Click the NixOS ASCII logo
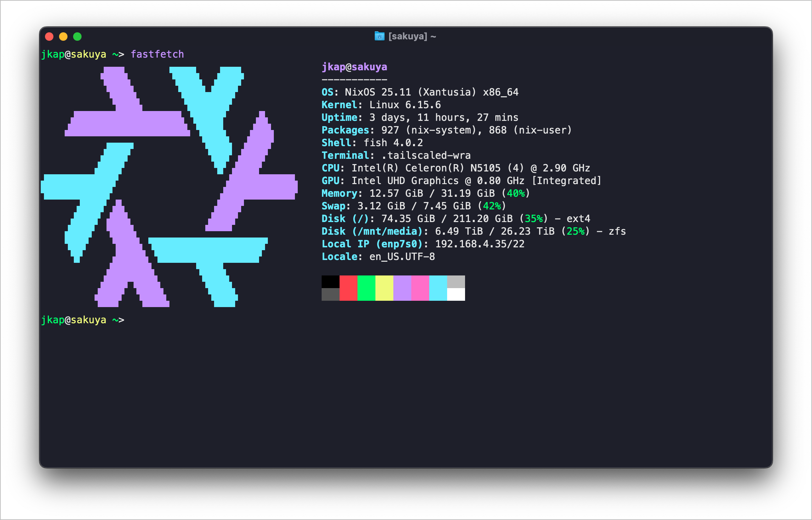The width and height of the screenshot is (812, 520). click(169, 187)
